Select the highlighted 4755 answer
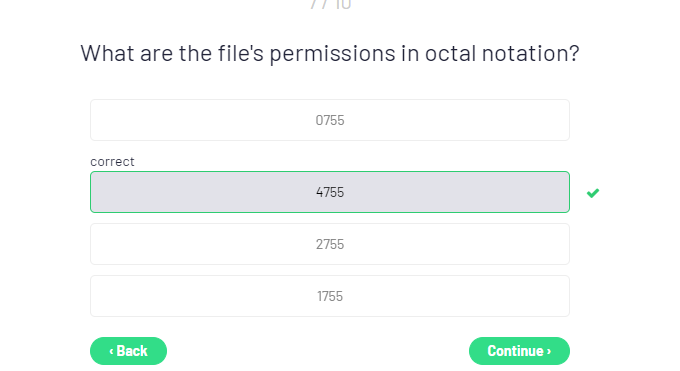 click(x=330, y=192)
